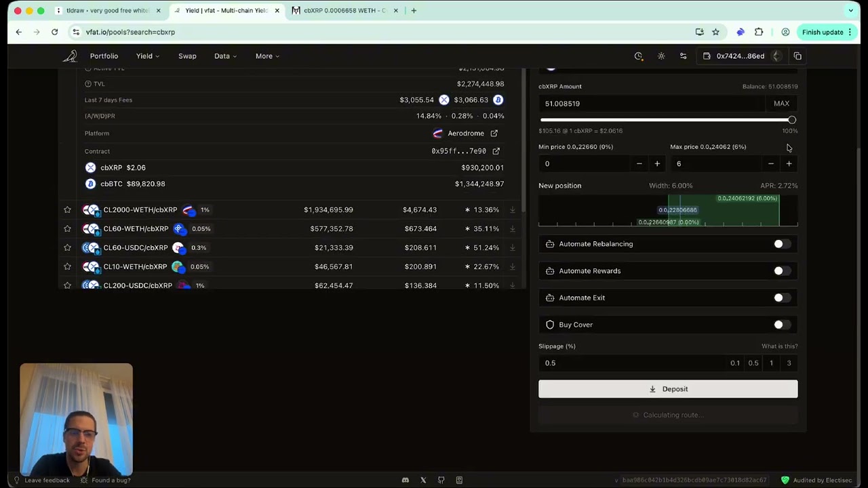Expand the CL2000-WETH/cbXRP row arrow

513,210
